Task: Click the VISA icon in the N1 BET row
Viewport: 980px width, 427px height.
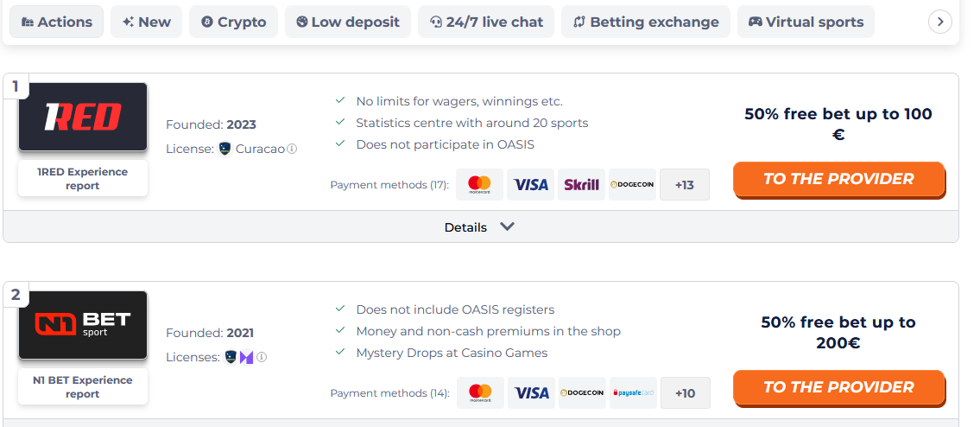Action: (531, 393)
